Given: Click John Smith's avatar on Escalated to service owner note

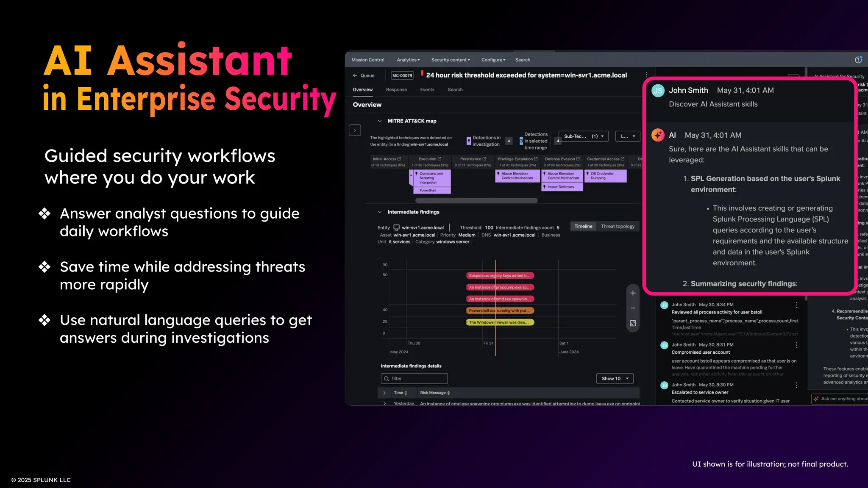Looking at the screenshot, I should [x=664, y=385].
